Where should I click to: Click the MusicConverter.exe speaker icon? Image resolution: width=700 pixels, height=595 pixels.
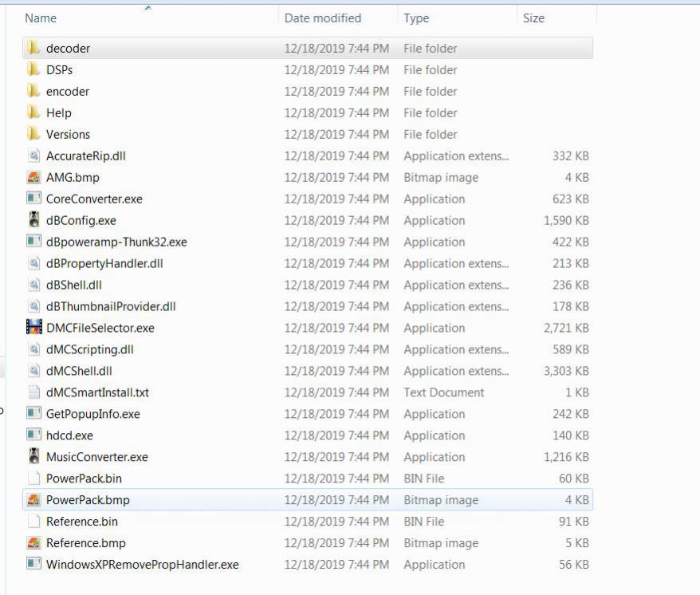pyautogui.click(x=33, y=457)
